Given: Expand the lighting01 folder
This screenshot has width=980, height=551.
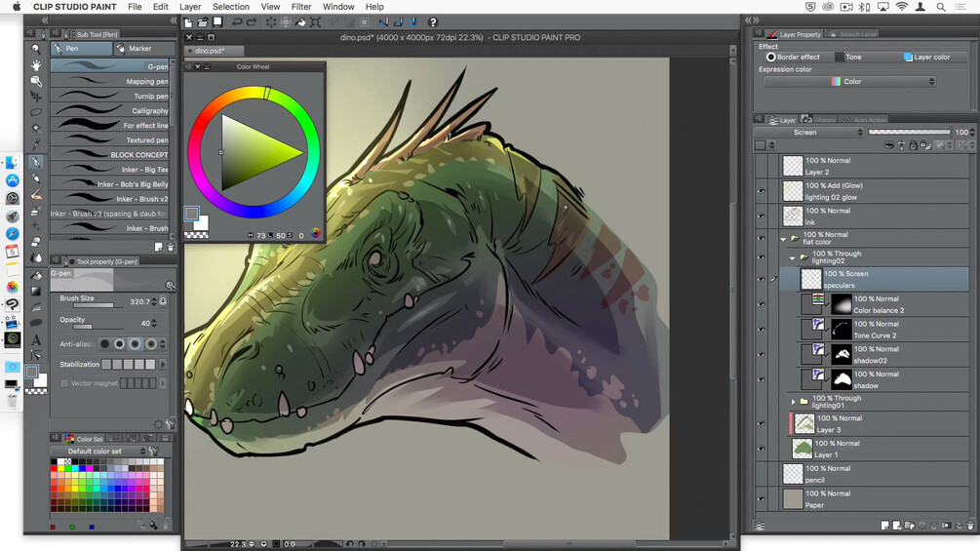Looking at the screenshot, I should [793, 400].
